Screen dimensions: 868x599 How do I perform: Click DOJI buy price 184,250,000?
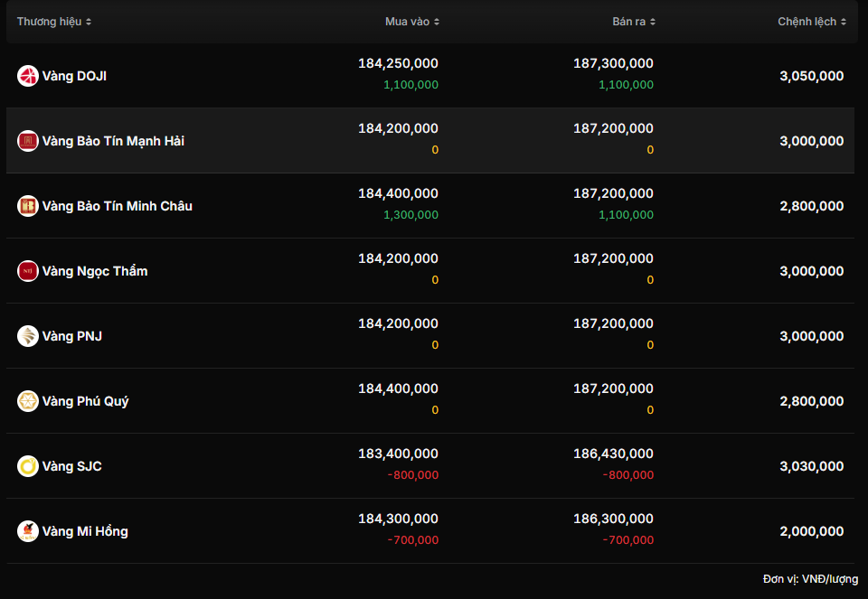(x=398, y=63)
